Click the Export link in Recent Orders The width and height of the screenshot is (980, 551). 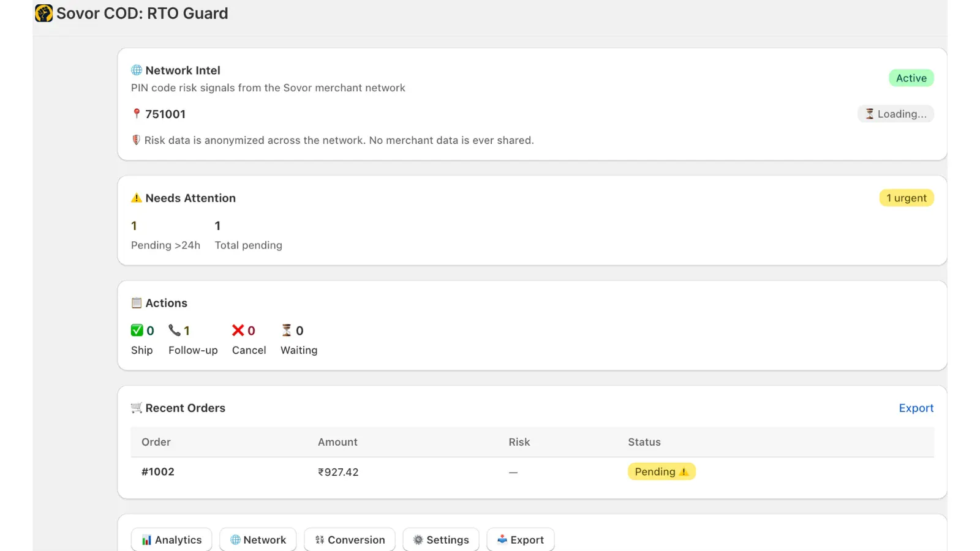tap(916, 408)
